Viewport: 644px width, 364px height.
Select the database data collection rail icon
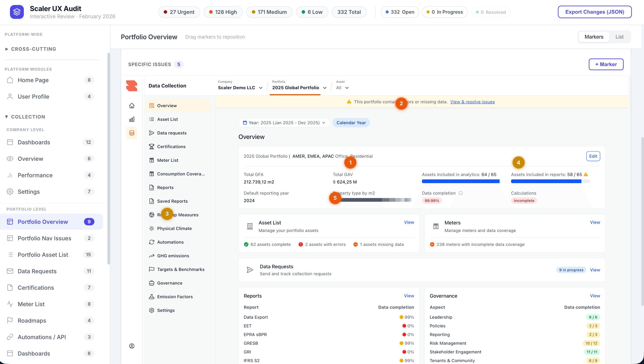click(132, 133)
